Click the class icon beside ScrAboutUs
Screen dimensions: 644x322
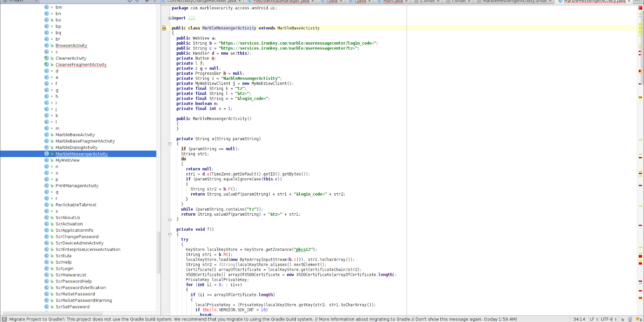coord(46,218)
